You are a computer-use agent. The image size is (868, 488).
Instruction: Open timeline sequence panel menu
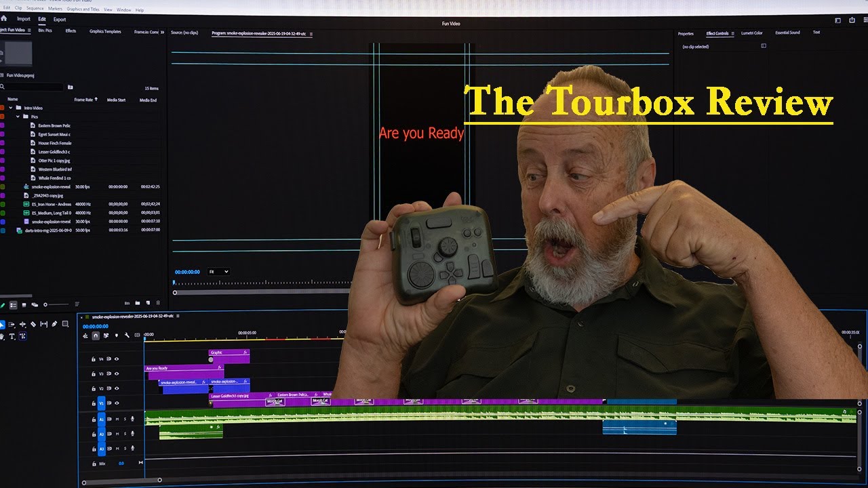point(178,316)
